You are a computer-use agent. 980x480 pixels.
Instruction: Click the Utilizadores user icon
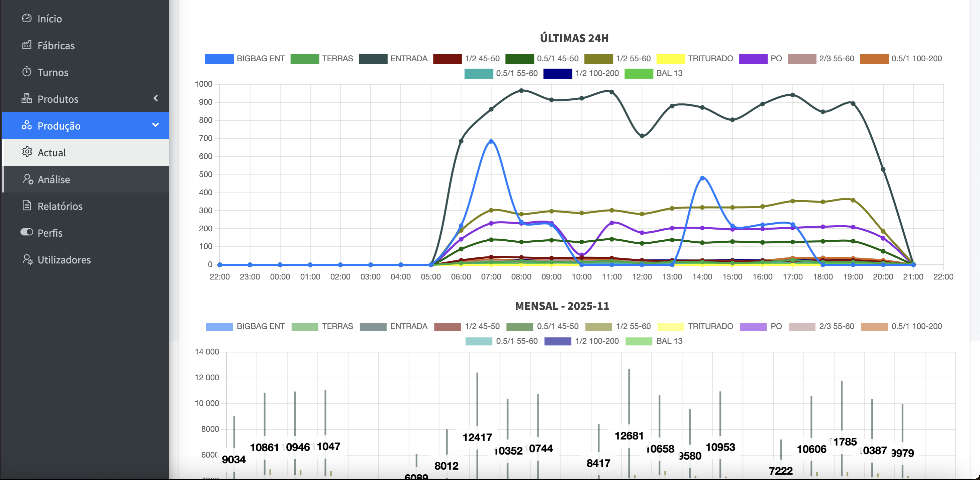28,259
